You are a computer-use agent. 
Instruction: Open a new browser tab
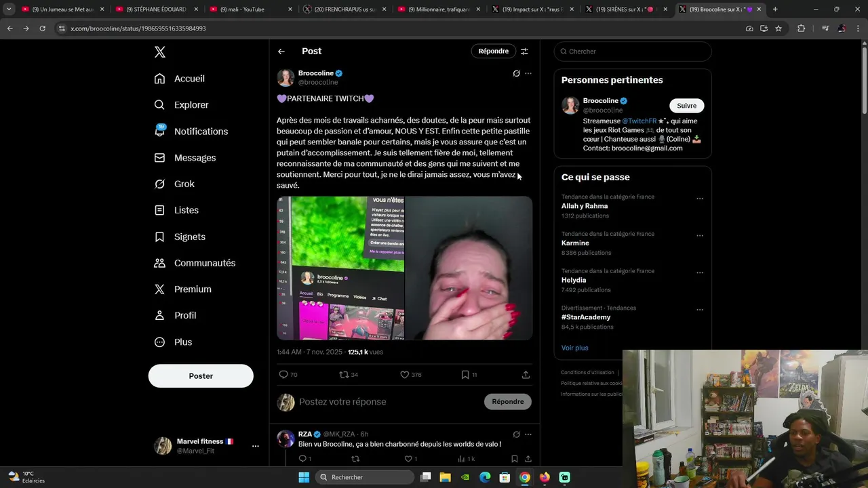(775, 9)
